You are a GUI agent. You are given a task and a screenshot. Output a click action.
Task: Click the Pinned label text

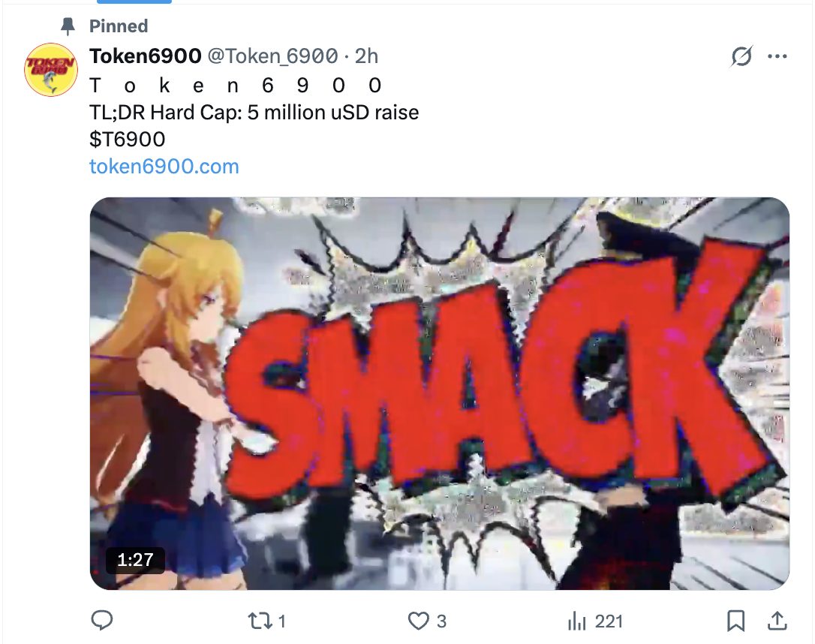pyautogui.click(x=119, y=26)
